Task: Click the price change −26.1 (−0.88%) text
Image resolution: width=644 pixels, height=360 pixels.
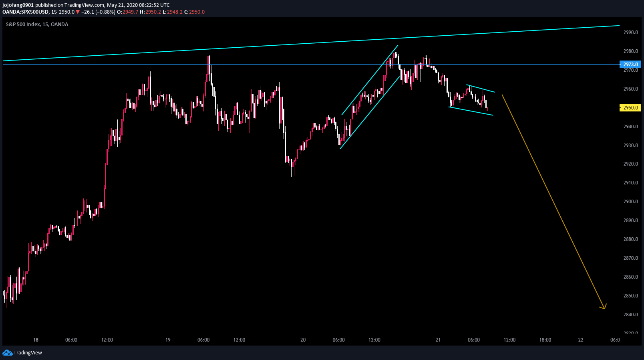Action: coord(99,12)
